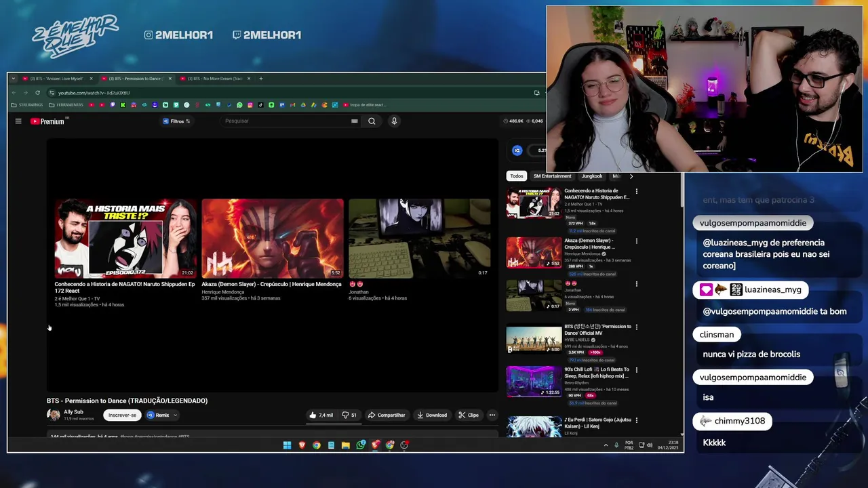Open options for 90's Chill Lofi video
Screen dimensions: 868x488
point(636,370)
